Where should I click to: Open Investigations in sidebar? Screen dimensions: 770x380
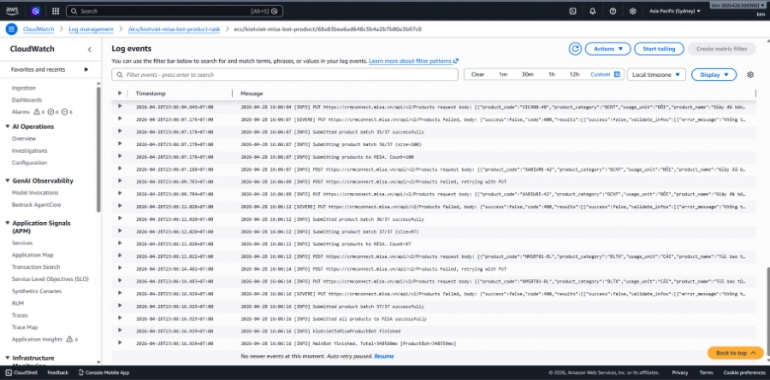tap(29, 151)
